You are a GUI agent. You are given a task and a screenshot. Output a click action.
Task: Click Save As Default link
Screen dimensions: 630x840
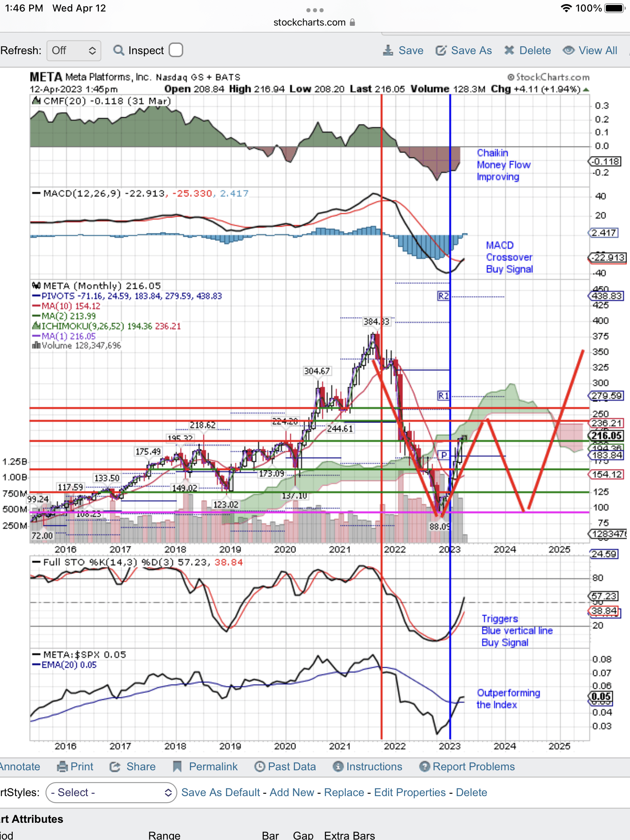[x=221, y=792]
